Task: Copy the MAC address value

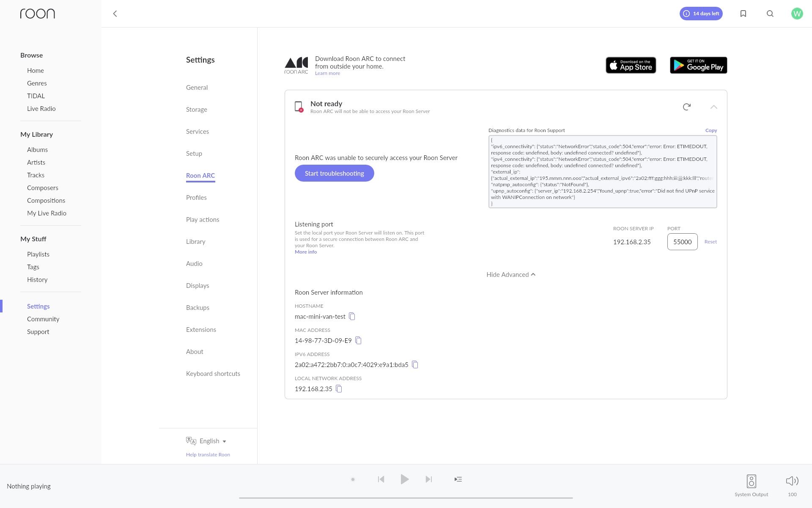Action: (x=358, y=340)
